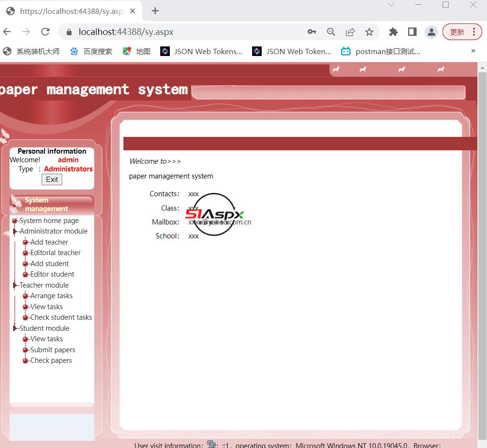Click the Submit papers item

(x=53, y=350)
